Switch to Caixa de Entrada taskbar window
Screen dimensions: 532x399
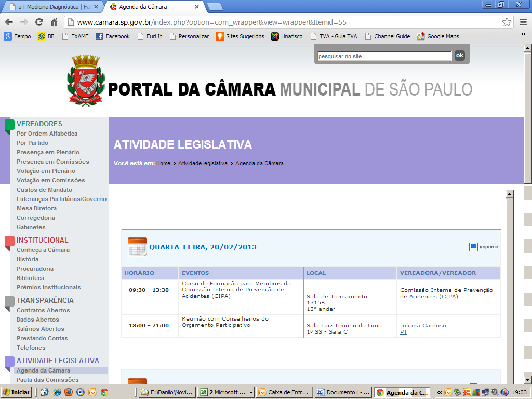coord(285,393)
